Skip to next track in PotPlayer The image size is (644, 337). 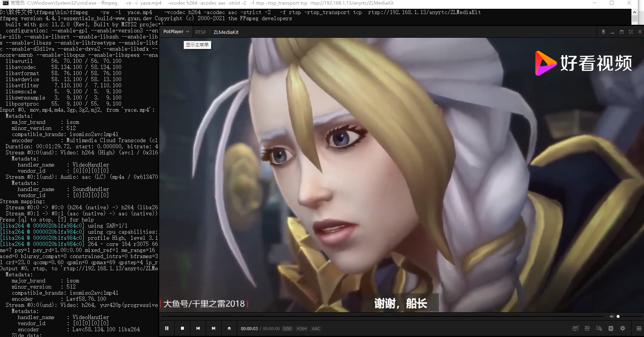click(214, 328)
